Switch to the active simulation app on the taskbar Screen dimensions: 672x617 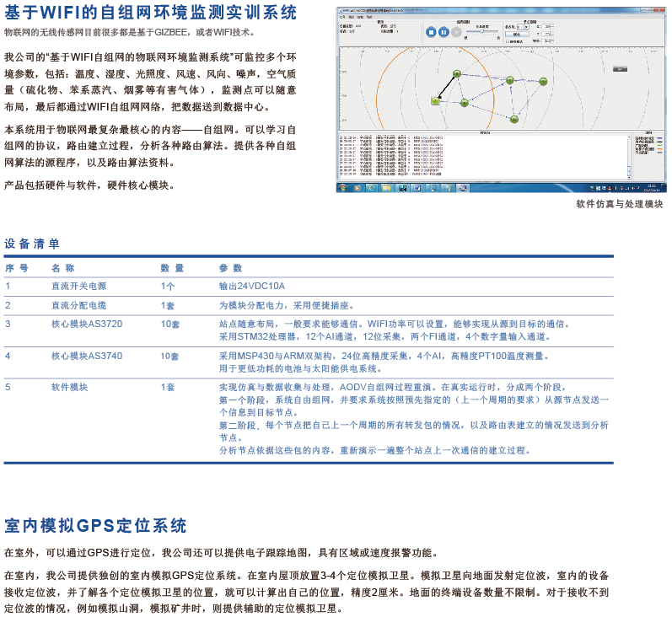[x=462, y=188]
